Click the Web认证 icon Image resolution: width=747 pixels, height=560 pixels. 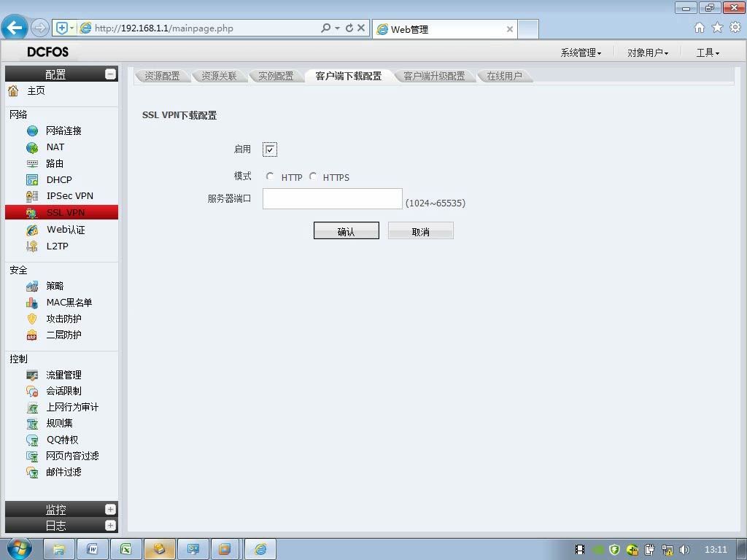click(x=32, y=230)
